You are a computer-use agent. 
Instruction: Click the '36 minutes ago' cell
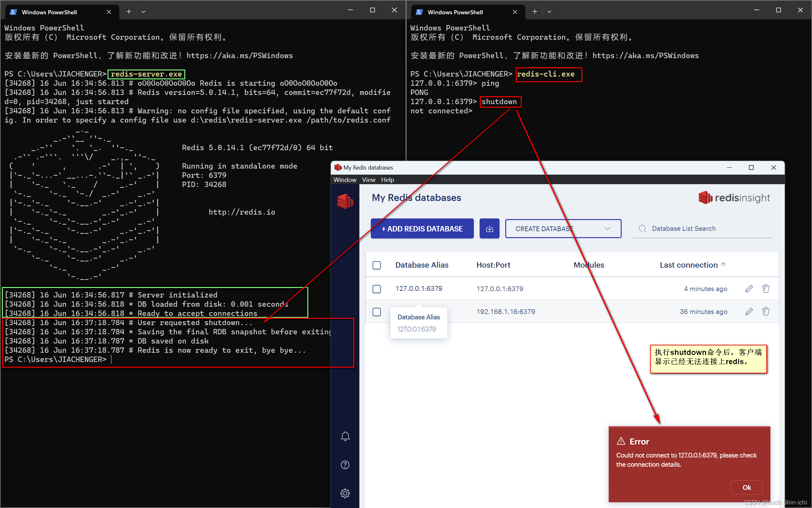pyautogui.click(x=703, y=311)
